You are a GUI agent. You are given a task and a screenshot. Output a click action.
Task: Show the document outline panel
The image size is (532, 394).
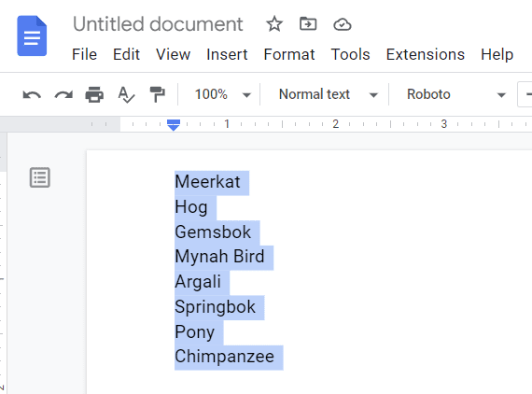coord(40,177)
